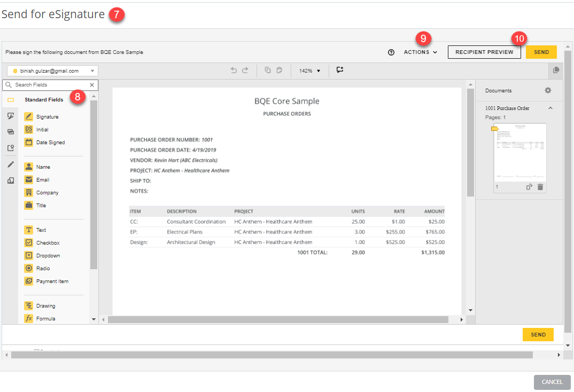Click 'Consultant Coordination' in the table

(x=196, y=222)
